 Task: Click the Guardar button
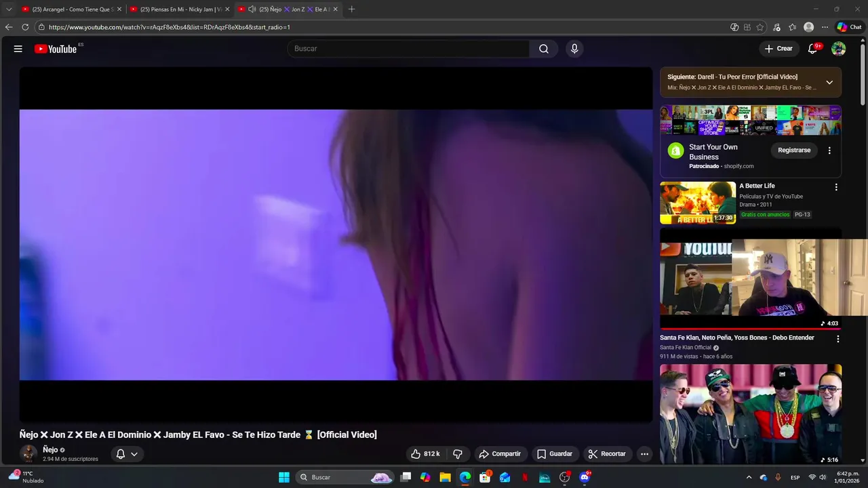coord(555,454)
